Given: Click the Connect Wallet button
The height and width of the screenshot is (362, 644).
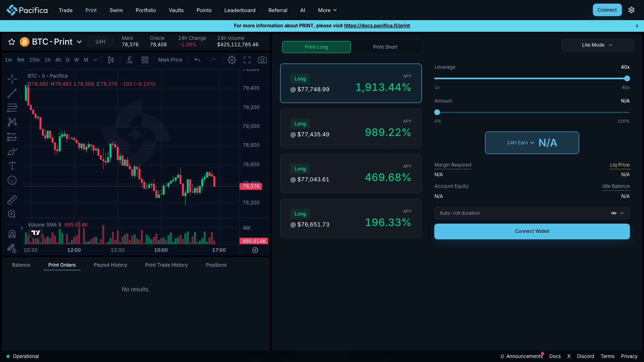Looking at the screenshot, I should pyautogui.click(x=532, y=231).
